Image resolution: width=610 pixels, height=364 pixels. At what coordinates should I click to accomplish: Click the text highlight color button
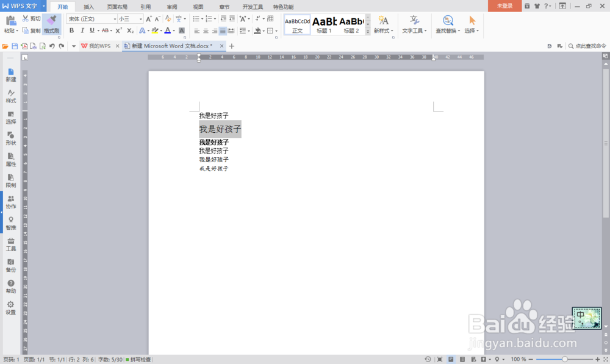coord(155,30)
